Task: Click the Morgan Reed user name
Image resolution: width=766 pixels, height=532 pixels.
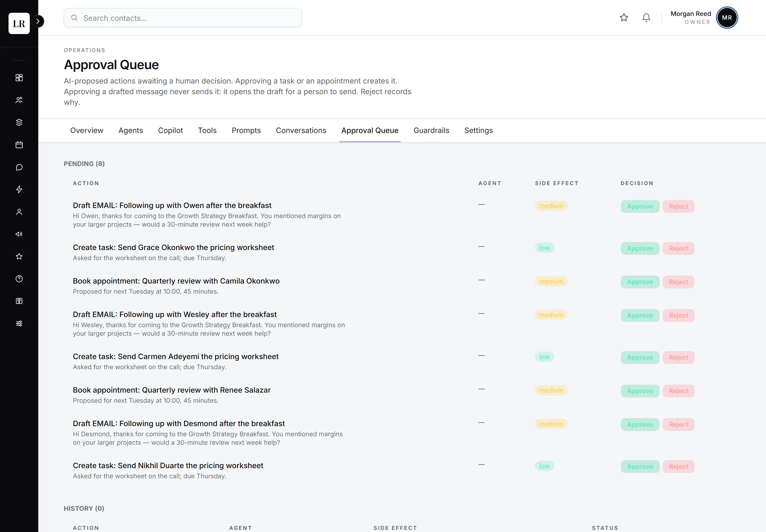Action: [691, 14]
